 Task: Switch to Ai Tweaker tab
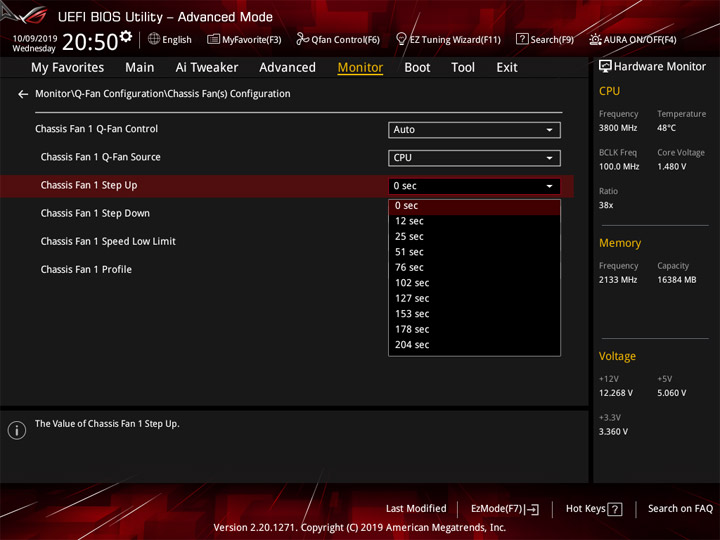(207, 68)
